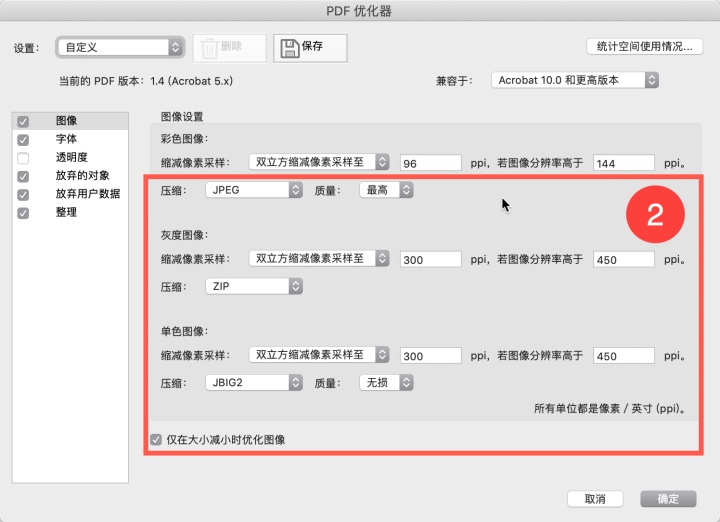
Task: Select the 图像 panel in sidebar
Action: point(70,121)
